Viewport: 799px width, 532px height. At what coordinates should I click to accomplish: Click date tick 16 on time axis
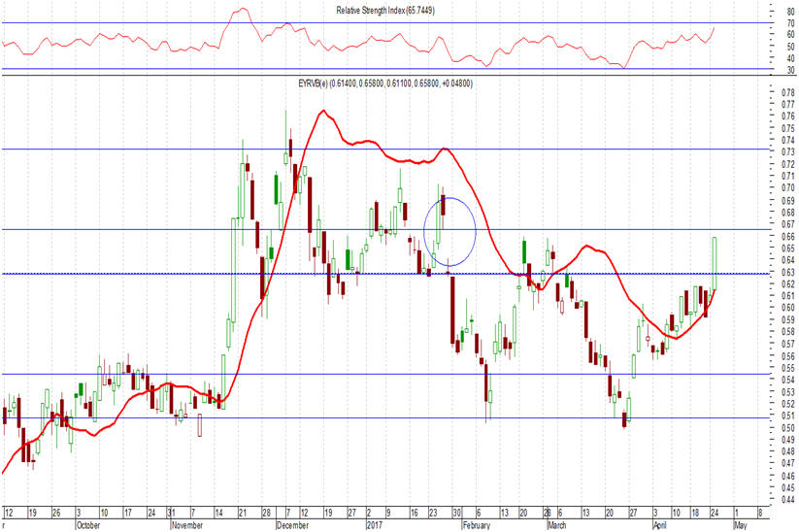414,513
